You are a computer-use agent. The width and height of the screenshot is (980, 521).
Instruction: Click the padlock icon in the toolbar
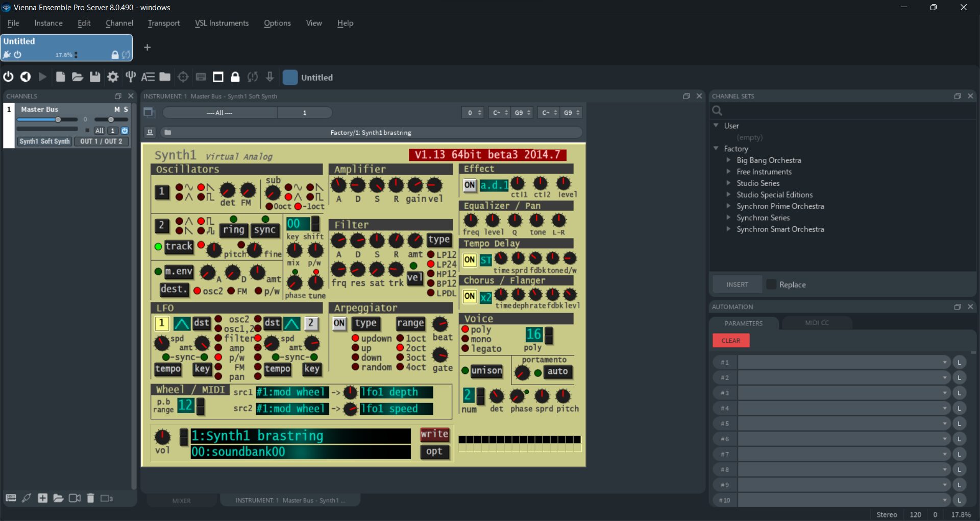pyautogui.click(x=235, y=77)
